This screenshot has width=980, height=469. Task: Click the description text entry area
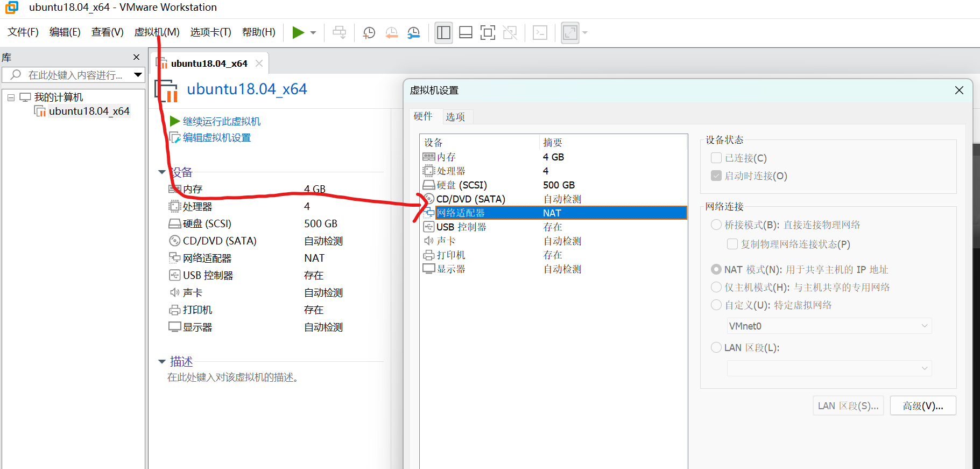(x=232, y=377)
